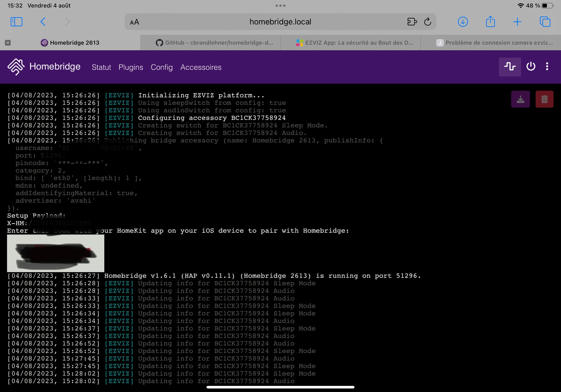Click 'advertiser: 'avahi'' line
The image size is (561, 392).
[x=56, y=201]
